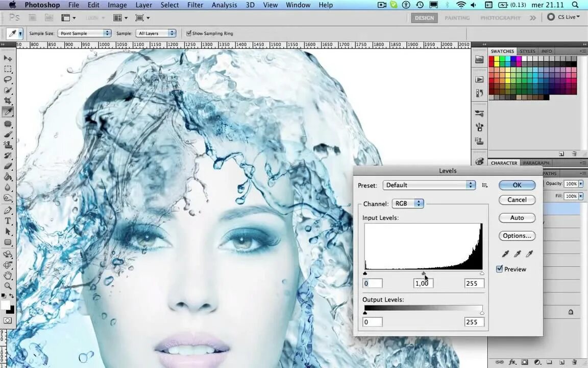The width and height of the screenshot is (588, 368).
Task: Select the Clone Stamp tool
Action: click(8, 145)
